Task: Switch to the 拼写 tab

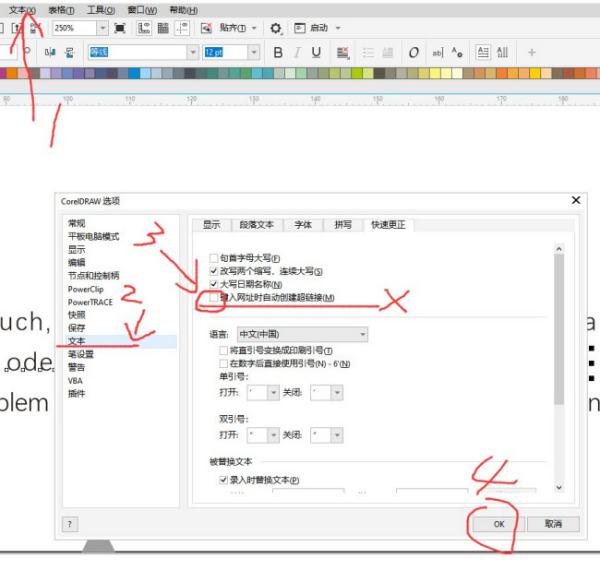Action: tap(343, 225)
